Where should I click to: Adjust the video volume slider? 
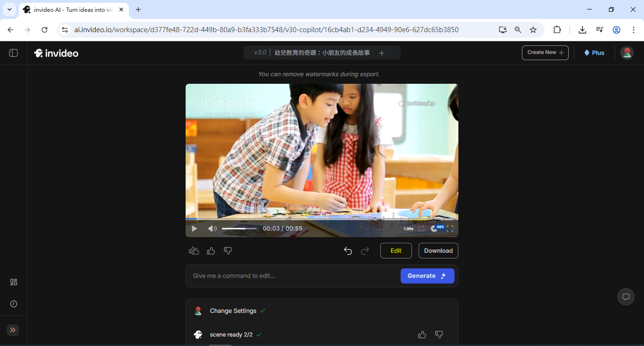tap(239, 229)
